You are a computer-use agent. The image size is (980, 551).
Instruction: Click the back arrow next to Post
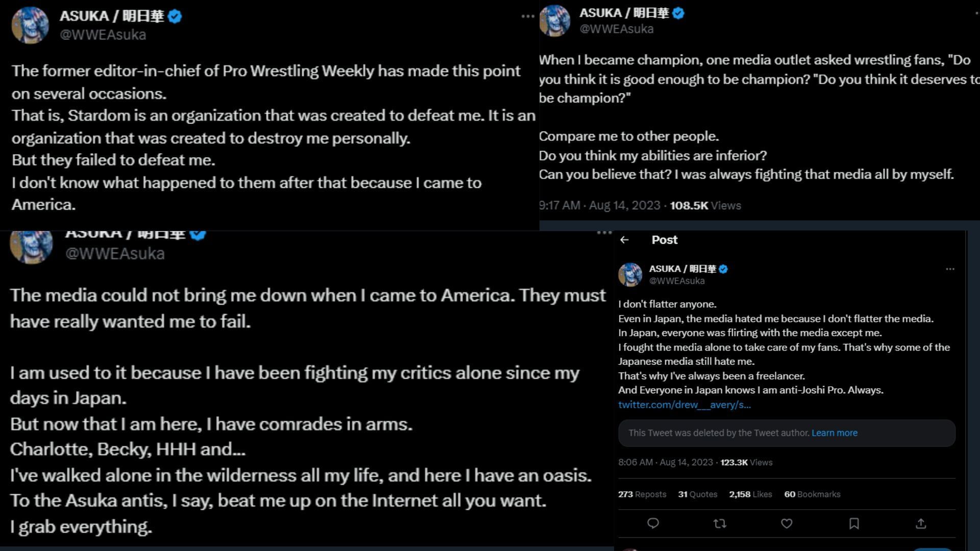pyautogui.click(x=625, y=240)
